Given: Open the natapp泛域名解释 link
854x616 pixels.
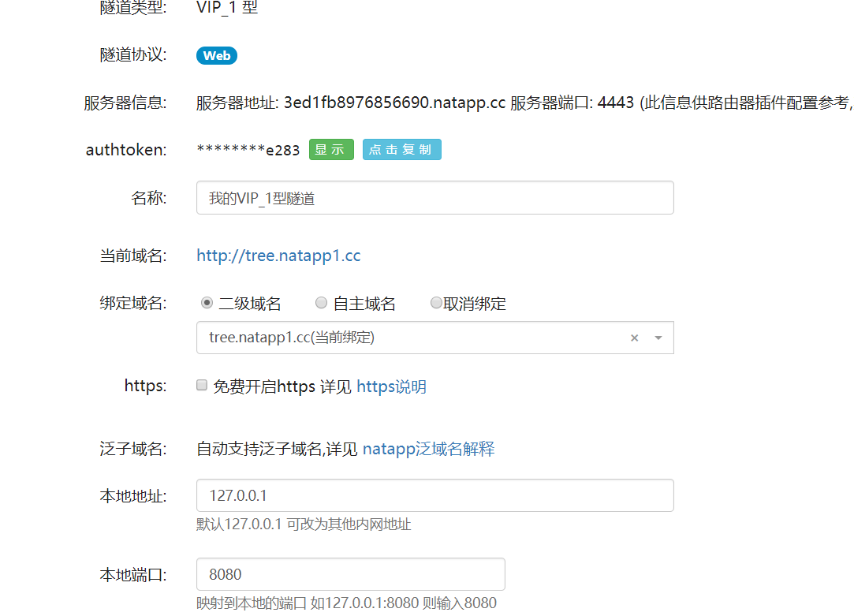Looking at the screenshot, I should 429,450.
